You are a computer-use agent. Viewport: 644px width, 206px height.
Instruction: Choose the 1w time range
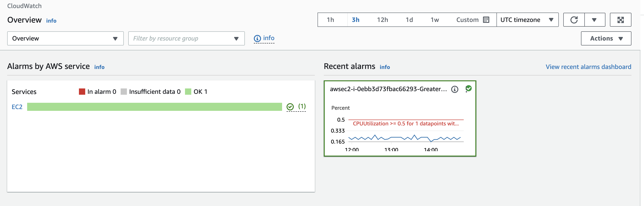click(x=435, y=20)
